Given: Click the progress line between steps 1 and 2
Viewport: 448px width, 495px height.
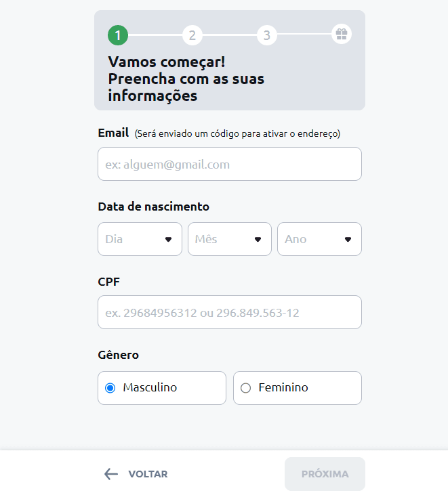Looking at the screenshot, I should 155,35.
